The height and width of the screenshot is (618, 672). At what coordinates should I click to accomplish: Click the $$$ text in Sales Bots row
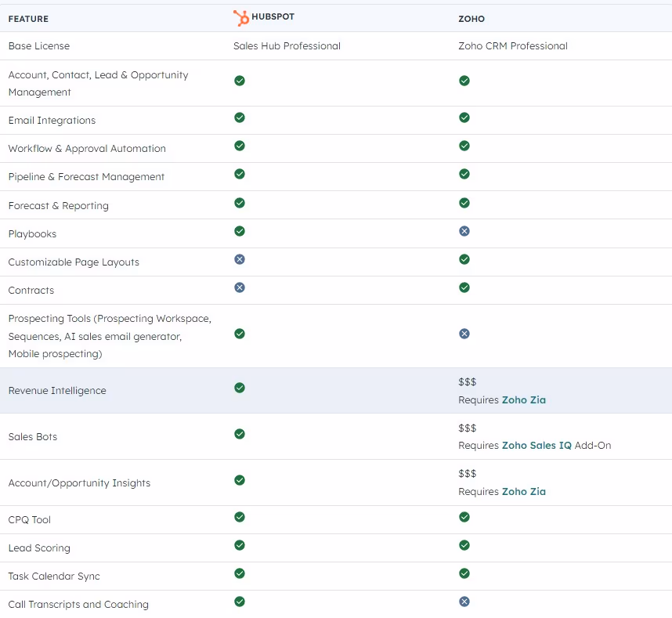click(467, 428)
